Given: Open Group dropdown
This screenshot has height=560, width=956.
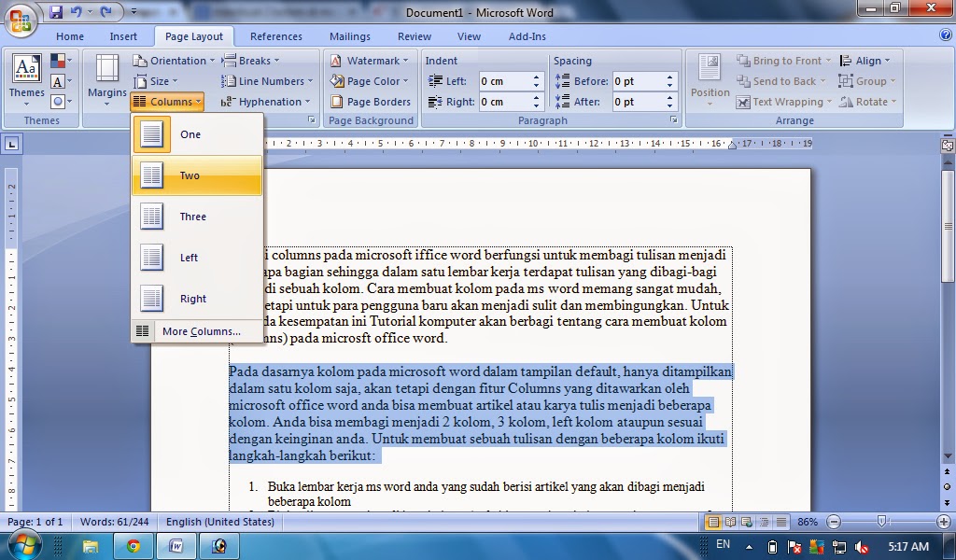Looking at the screenshot, I should pyautogui.click(x=867, y=81).
